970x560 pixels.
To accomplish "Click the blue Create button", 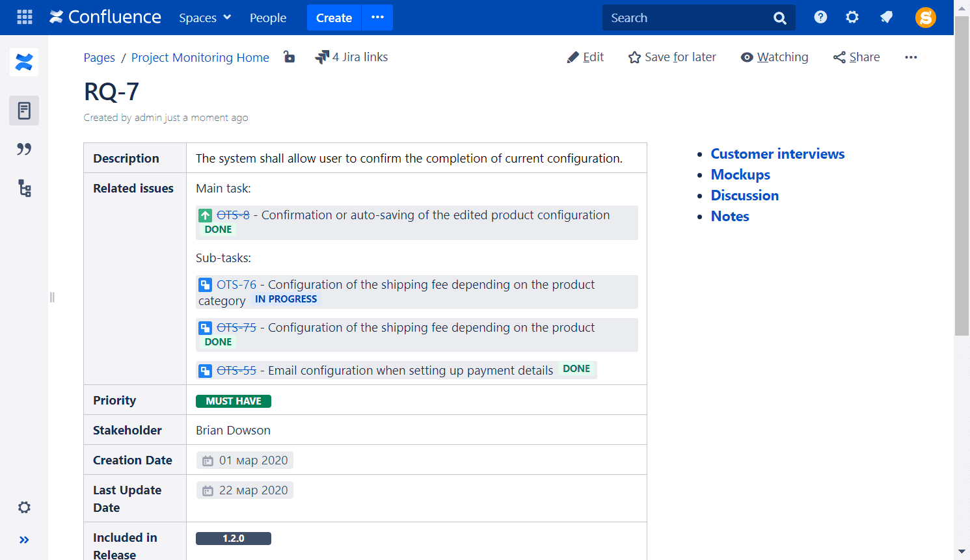I will pyautogui.click(x=334, y=18).
